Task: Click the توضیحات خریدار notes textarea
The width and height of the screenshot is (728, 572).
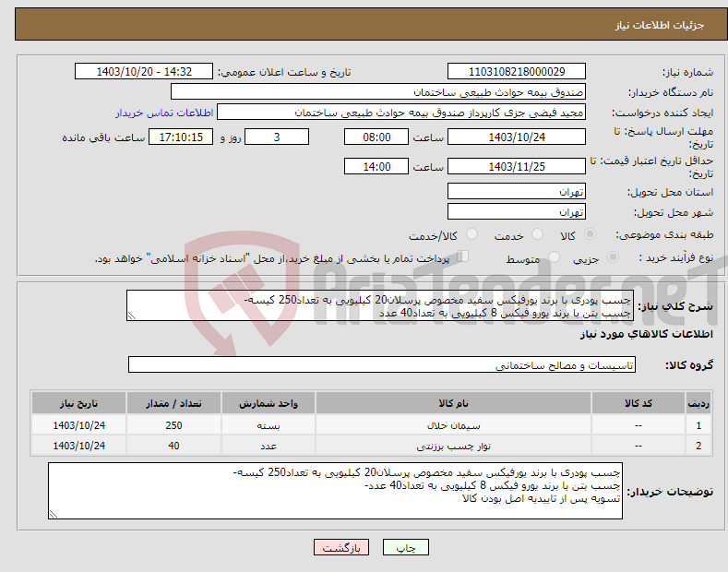Action: pyautogui.click(x=335, y=491)
